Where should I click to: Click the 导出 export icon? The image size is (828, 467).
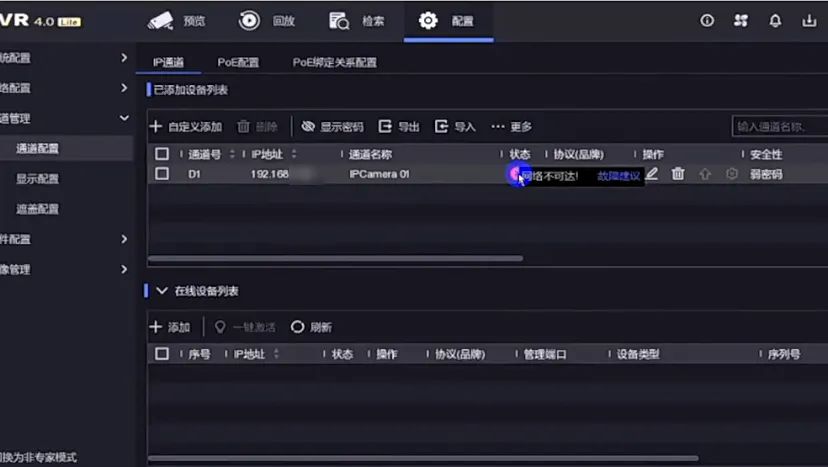tap(385, 127)
